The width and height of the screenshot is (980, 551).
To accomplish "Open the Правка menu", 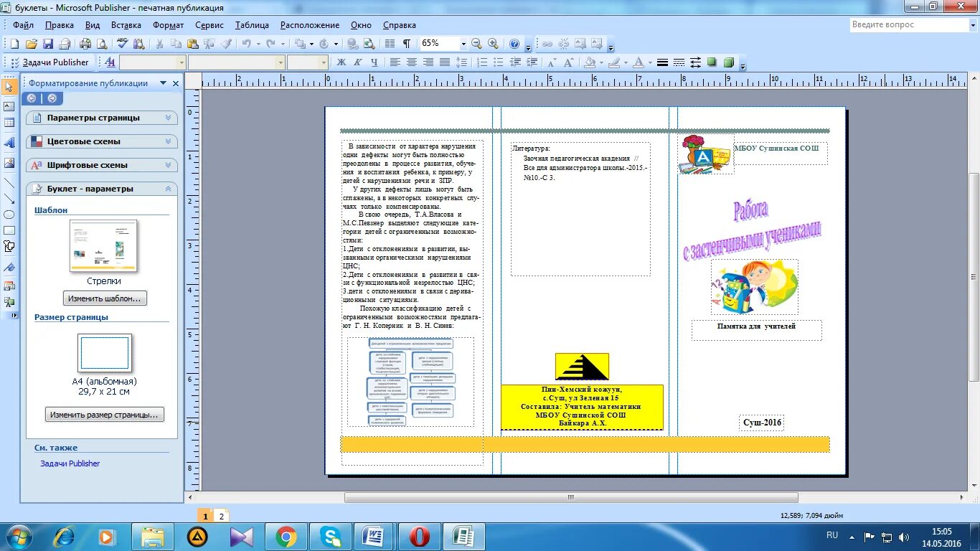I will click(x=59, y=25).
